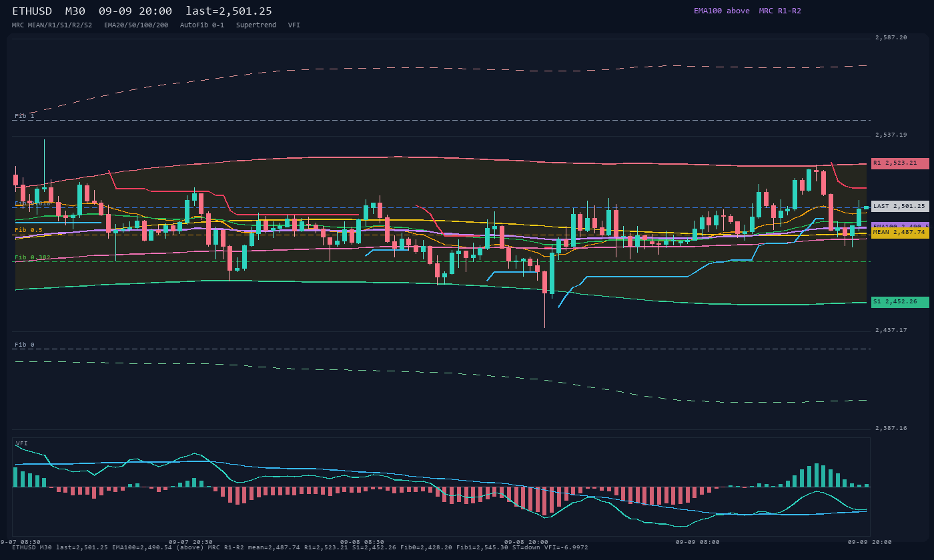Click the 09-08 08:30 time axis label

click(362, 542)
